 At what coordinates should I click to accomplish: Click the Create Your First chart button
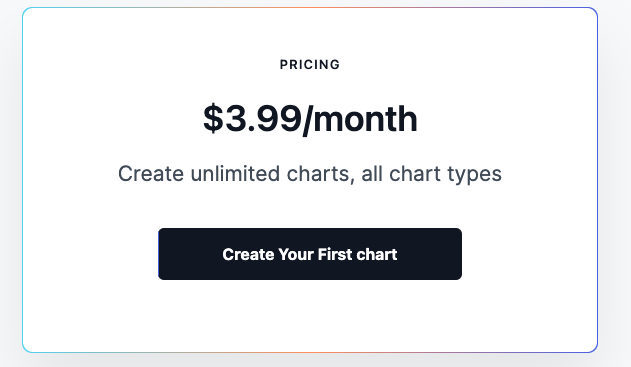[x=310, y=254]
